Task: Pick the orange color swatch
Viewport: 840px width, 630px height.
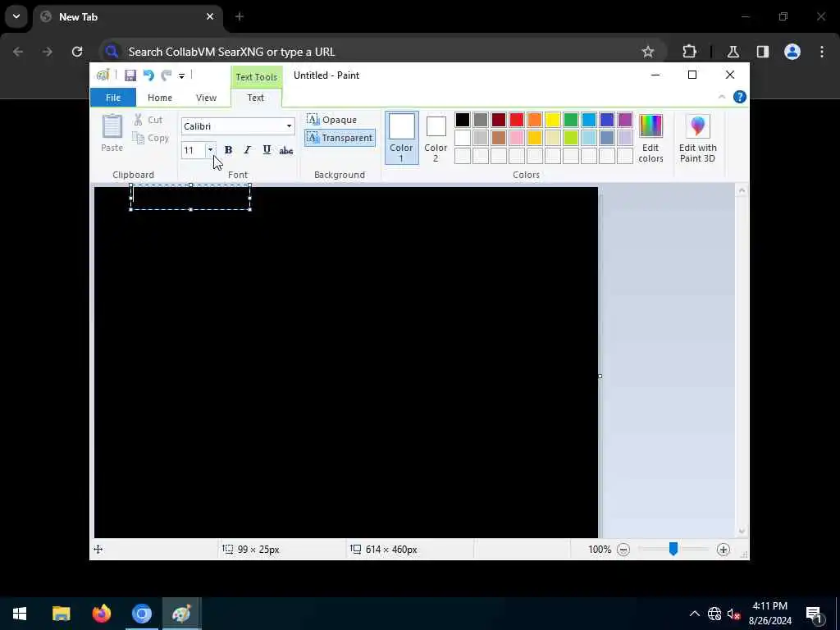Action: pyautogui.click(x=535, y=120)
